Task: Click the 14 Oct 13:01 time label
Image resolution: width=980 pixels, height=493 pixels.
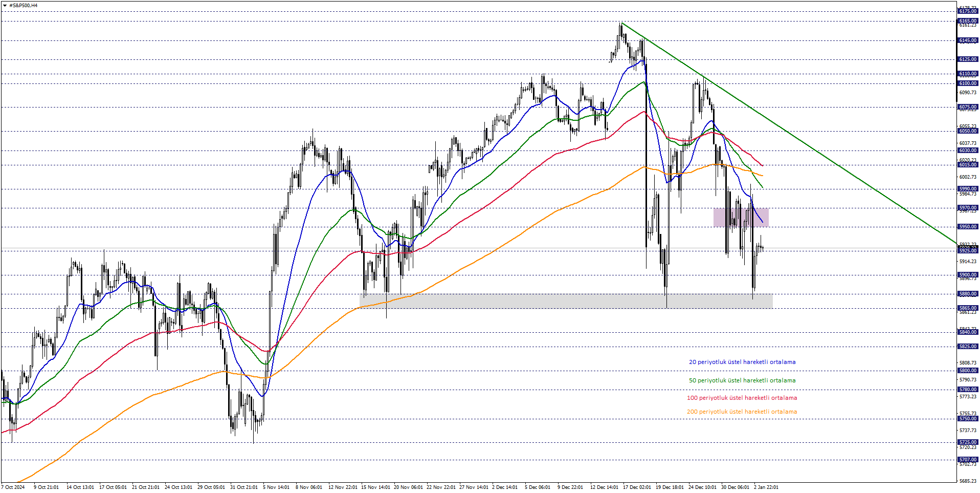Action: coord(80,487)
